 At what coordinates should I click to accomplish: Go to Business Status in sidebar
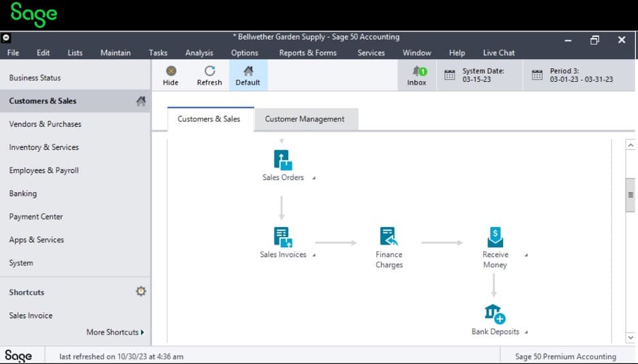(x=75, y=78)
